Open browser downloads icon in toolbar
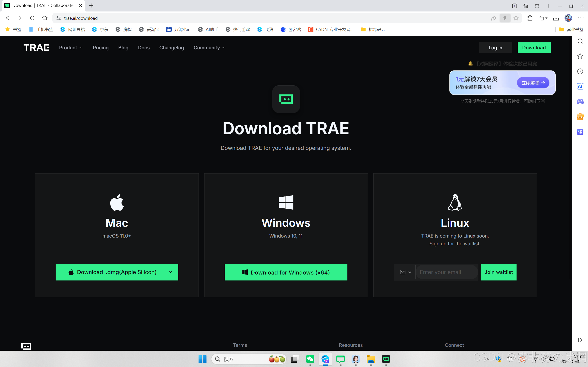This screenshot has height=367, width=588. click(x=556, y=18)
